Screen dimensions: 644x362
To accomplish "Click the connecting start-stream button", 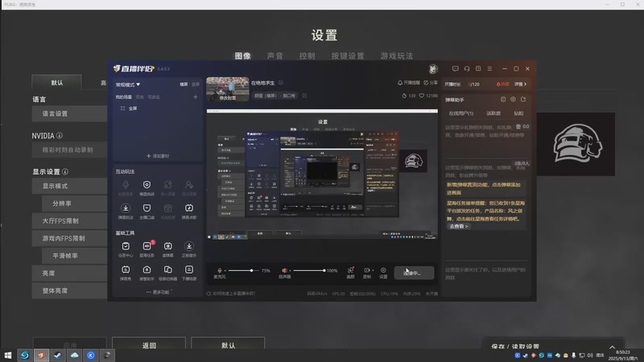I will (x=414, y=273).
